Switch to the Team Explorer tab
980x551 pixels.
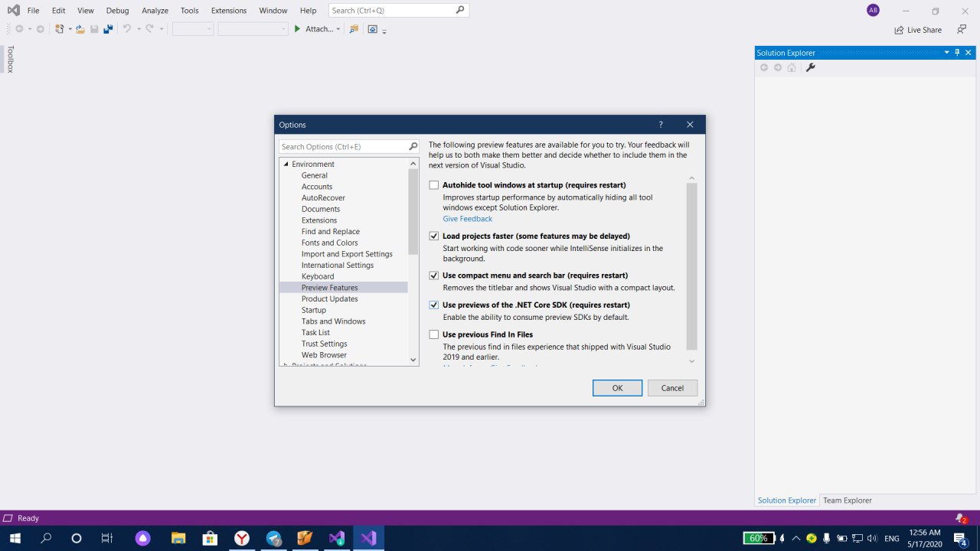[x=847, y=500]
